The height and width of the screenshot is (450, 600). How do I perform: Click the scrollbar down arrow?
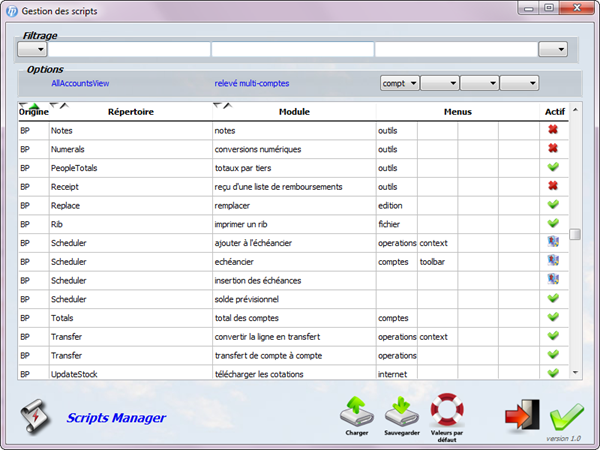575,373
